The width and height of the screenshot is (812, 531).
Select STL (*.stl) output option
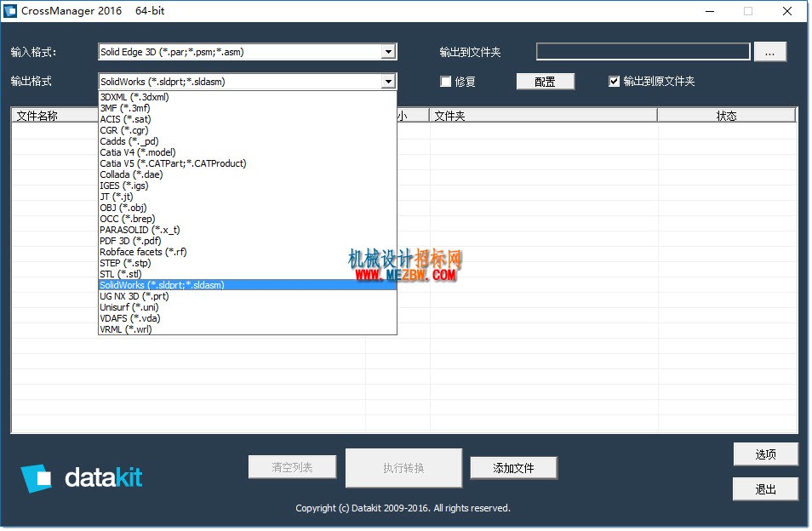click(x=248, y=274)
